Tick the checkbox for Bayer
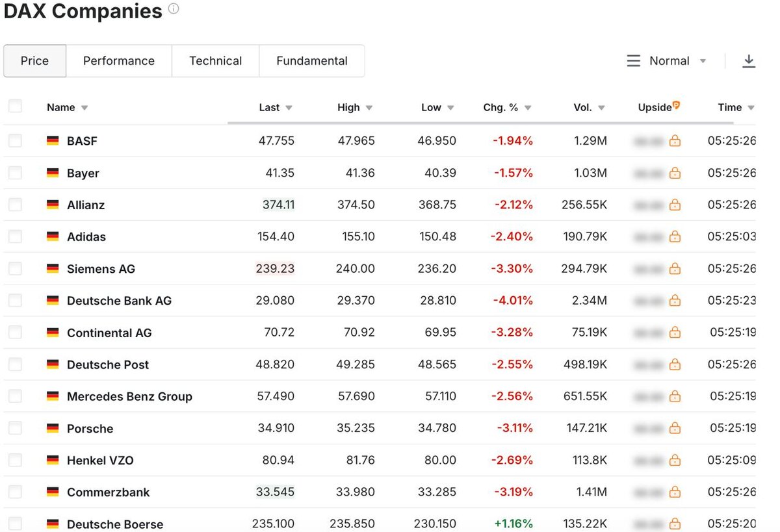 coord(15,173)
